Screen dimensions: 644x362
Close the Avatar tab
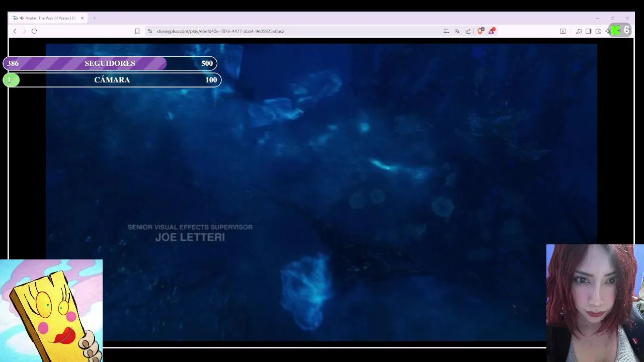tap(83, 18)
